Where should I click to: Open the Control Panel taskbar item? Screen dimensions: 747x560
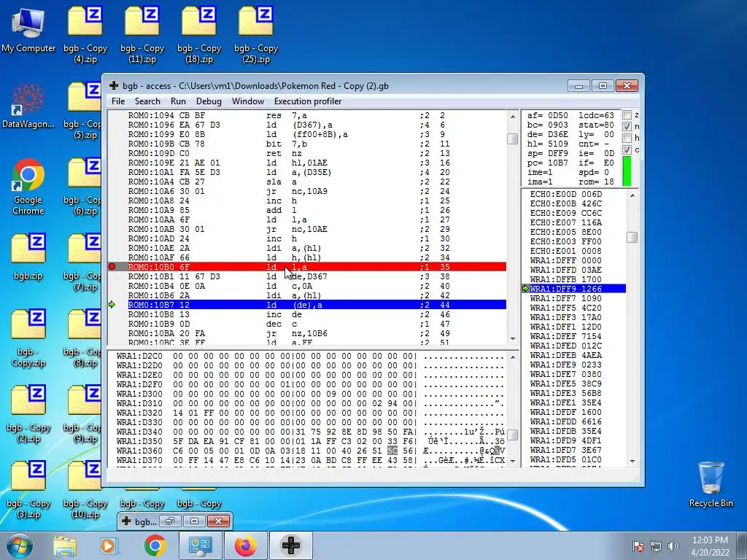click(200, 545)
